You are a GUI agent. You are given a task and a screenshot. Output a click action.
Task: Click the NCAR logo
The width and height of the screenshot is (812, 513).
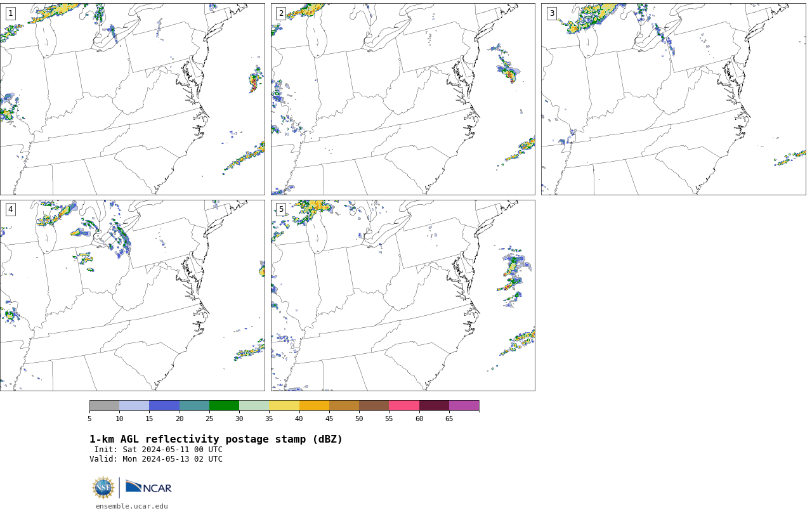(148, 487)
